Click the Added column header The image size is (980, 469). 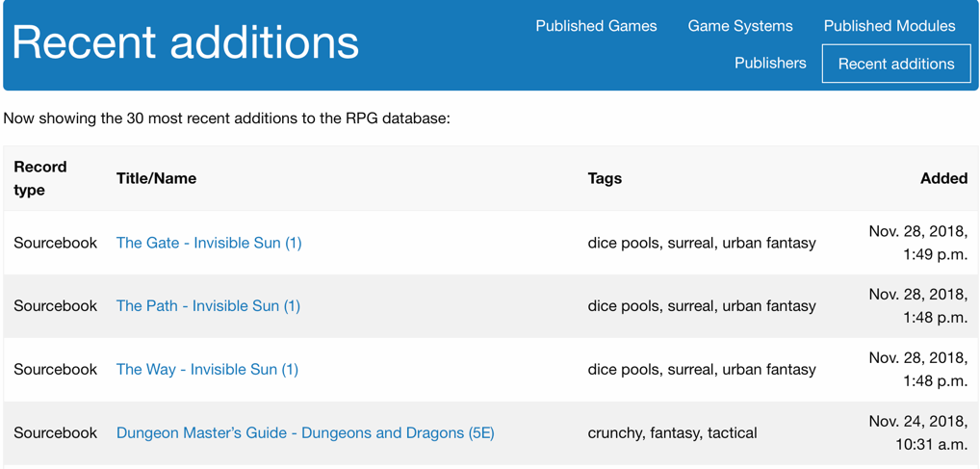pos(943,178)
